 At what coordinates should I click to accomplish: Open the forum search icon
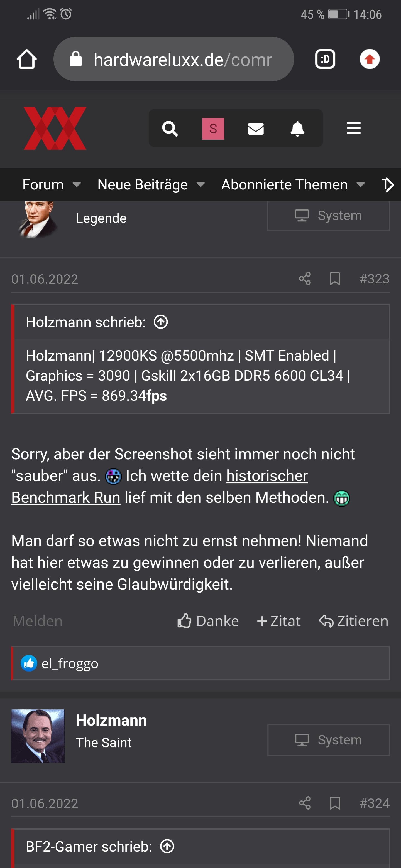point(170,128)
